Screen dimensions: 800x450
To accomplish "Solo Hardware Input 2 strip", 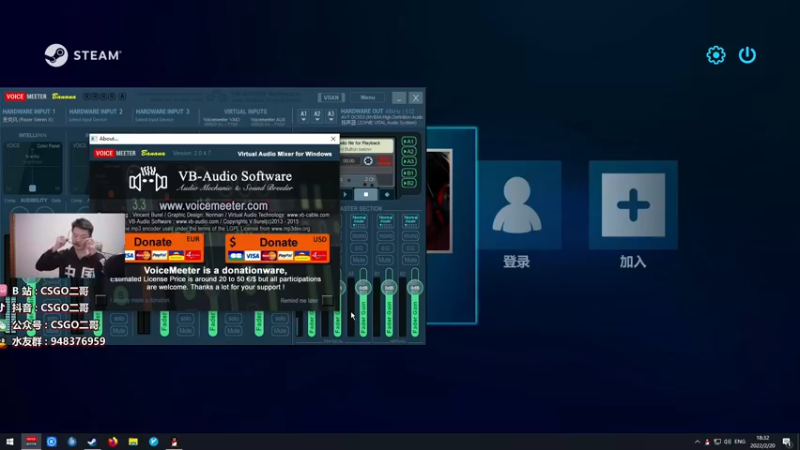I will [x=119, y=318].
